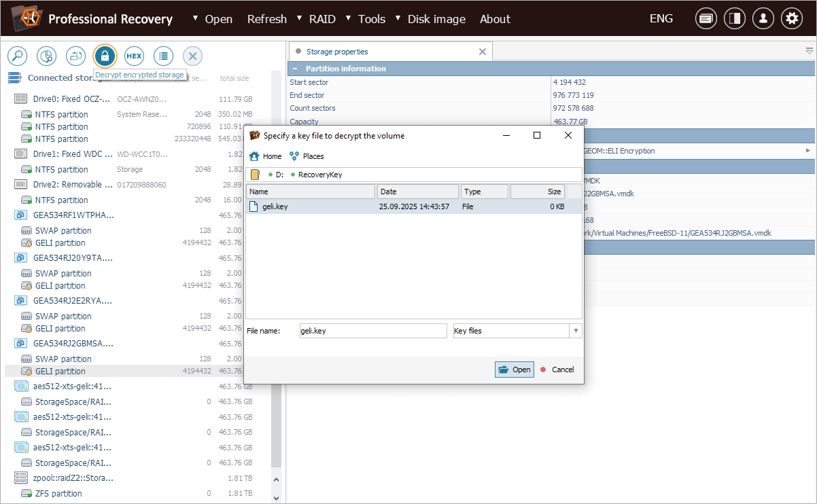Expand the RAID menu
The width and height of the screenshot is (817, 504).
pos(321,19)
